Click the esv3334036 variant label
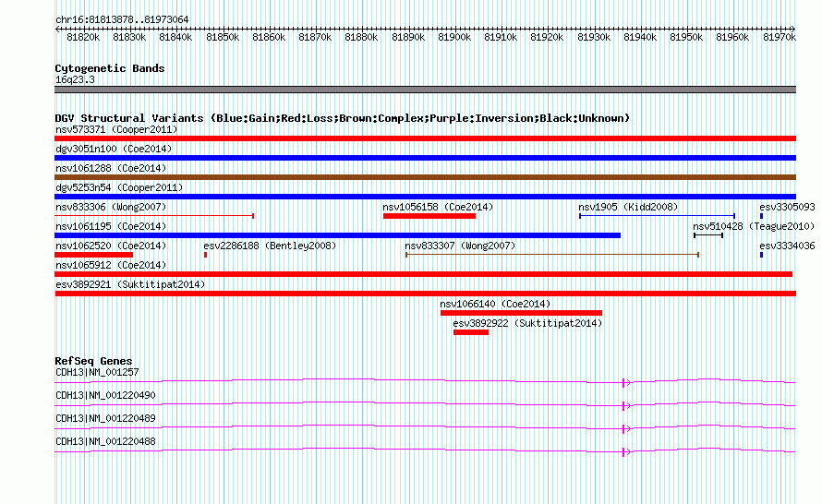Screen dimensions: 822x504 click(788, 246)
